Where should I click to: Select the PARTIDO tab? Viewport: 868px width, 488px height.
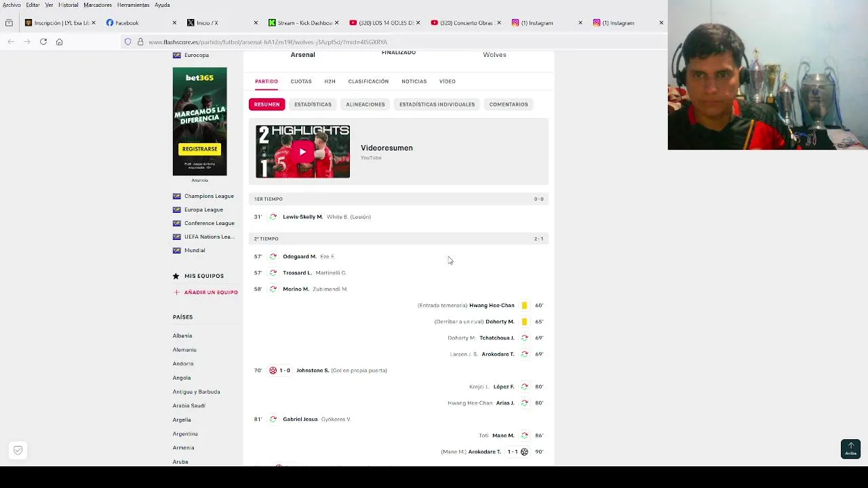(x=267, y=81)
